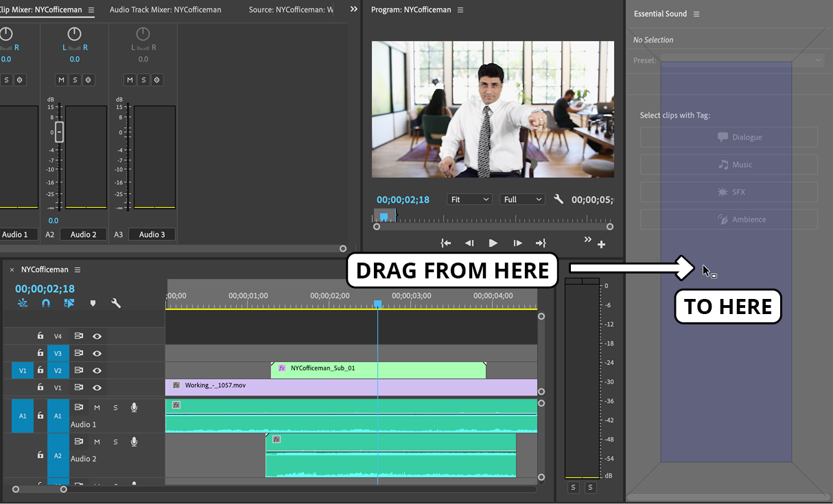Tag clips as Dialogue in Essential Sound
Image resolution: width=833 pixels, height=504 pixels.
pyautogui.click(x=729, y=137)
